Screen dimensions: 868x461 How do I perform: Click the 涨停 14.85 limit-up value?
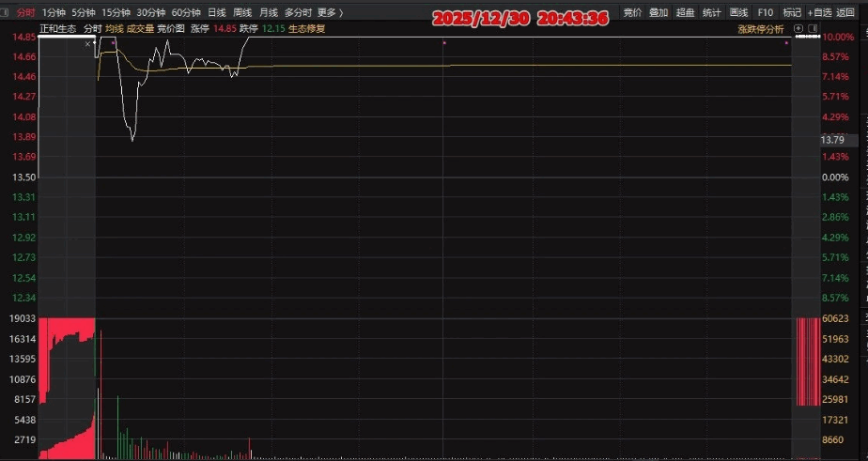pos(214,29)
